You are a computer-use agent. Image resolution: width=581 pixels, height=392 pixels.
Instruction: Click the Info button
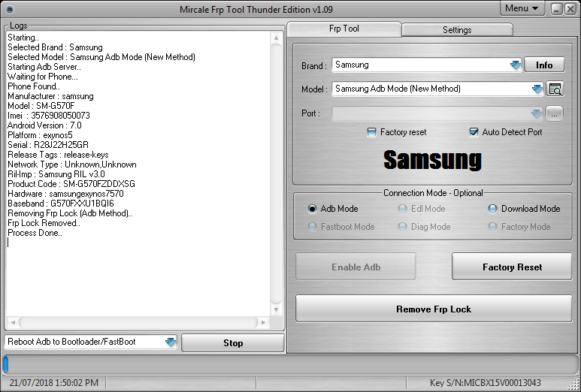coord(544,65)
